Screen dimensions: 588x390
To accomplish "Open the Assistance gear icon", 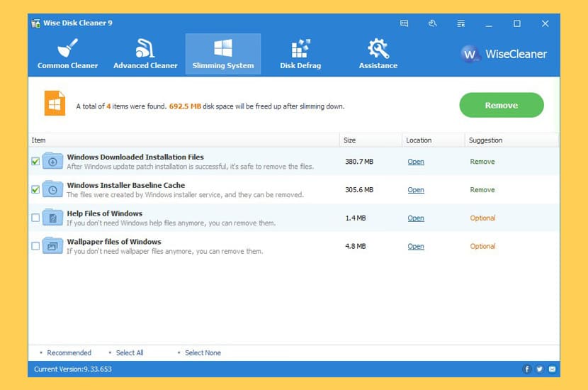I will [378, 48].
